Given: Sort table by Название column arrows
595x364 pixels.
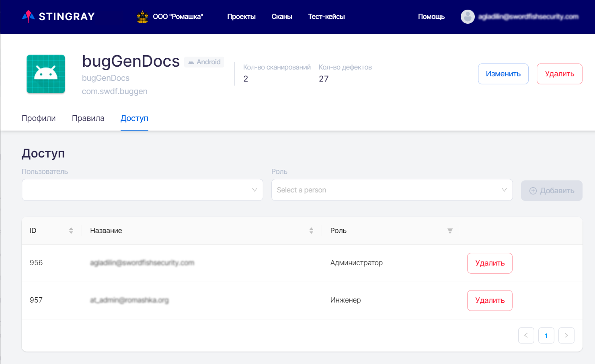Looking at the screenshot, I should [311, 231].
